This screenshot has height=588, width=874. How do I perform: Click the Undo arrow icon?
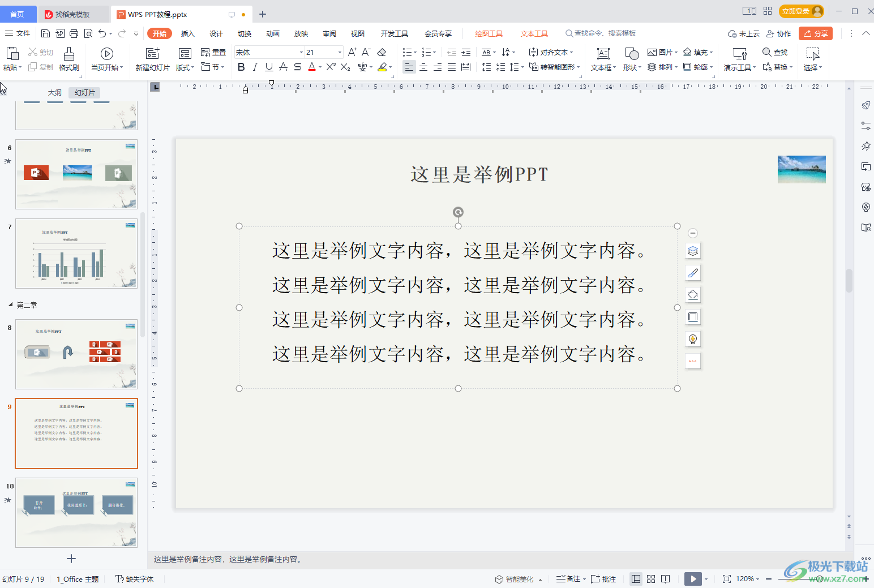click(102, 33)
